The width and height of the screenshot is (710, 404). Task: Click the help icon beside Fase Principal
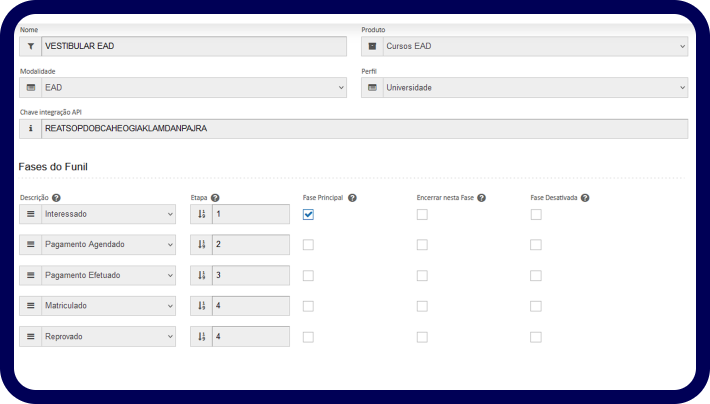click(x=353, y=198)
